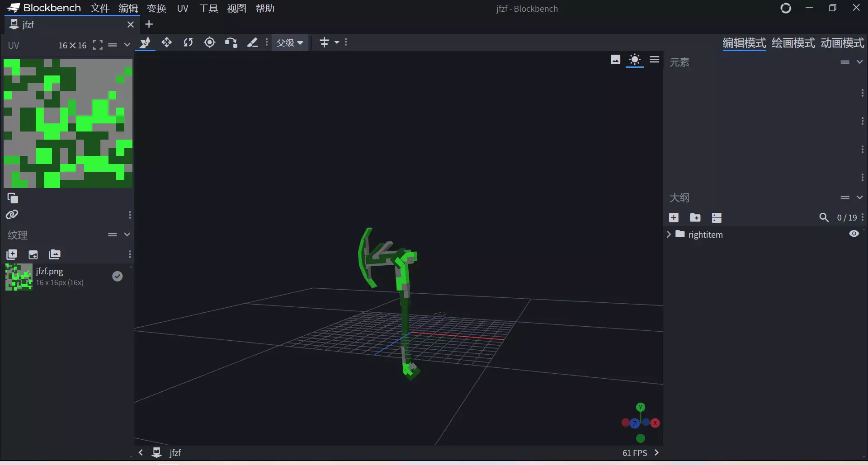
Task: Click the create texture image-plus icon
Action: (x=33, y=254)
